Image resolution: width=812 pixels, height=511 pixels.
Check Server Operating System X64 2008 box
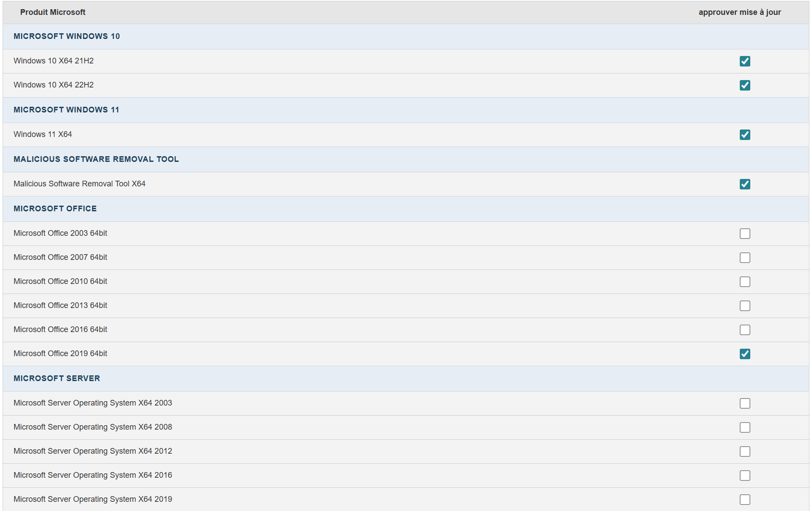745,427
